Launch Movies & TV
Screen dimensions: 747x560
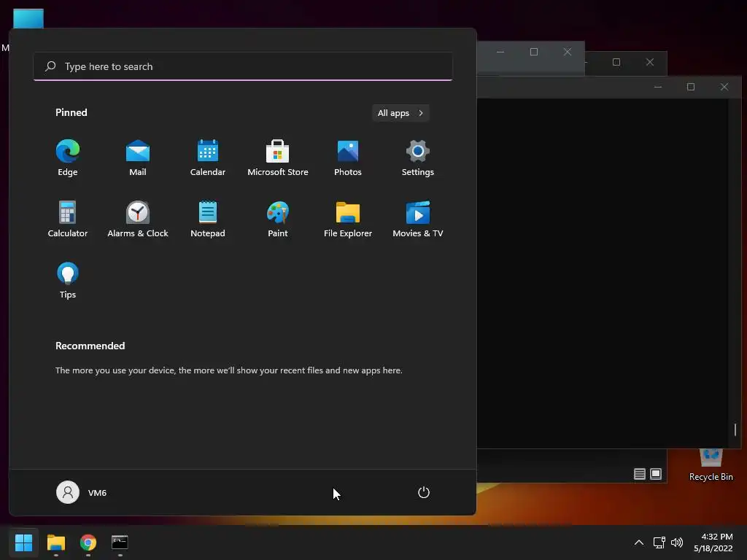coord(418,219)
